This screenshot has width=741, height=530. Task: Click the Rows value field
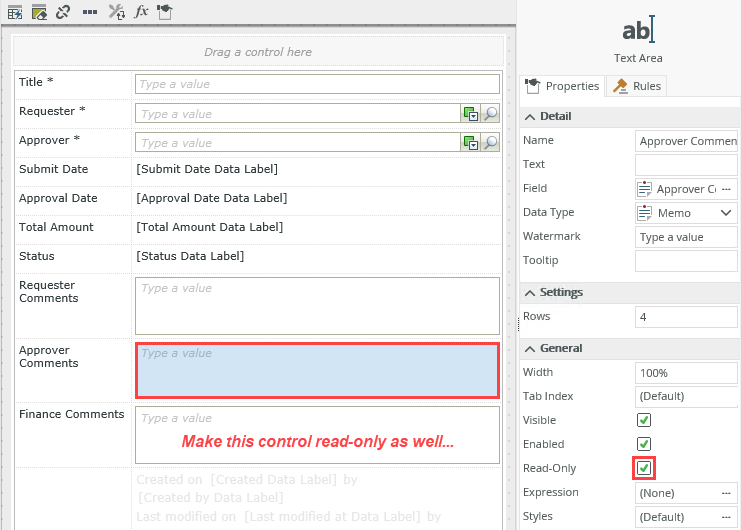pos(686,317)
